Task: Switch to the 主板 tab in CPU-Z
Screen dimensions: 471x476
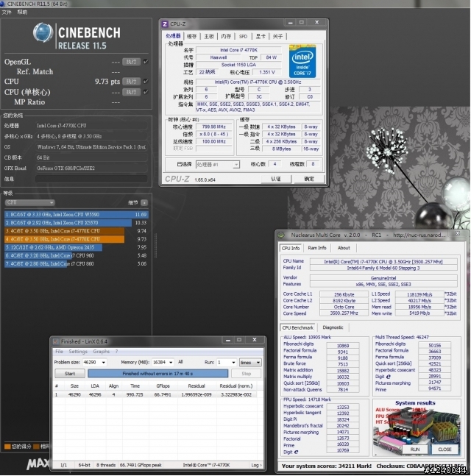Action: (209, 37)
